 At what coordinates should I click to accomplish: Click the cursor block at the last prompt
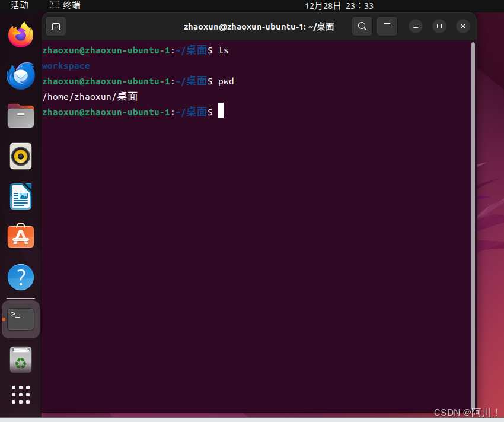(221, 110)
